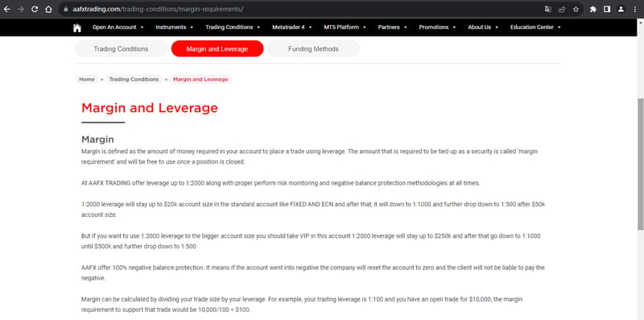This screenshot has height=320, width=644.
Task: Expand the Instruments dropdown menu
Action: [x=174, y=27]
